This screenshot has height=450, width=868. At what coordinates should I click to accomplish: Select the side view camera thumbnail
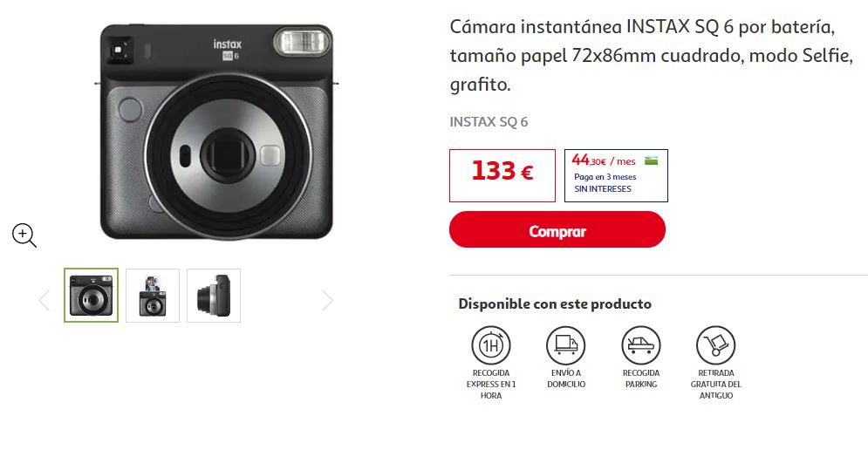click(214, 296)
